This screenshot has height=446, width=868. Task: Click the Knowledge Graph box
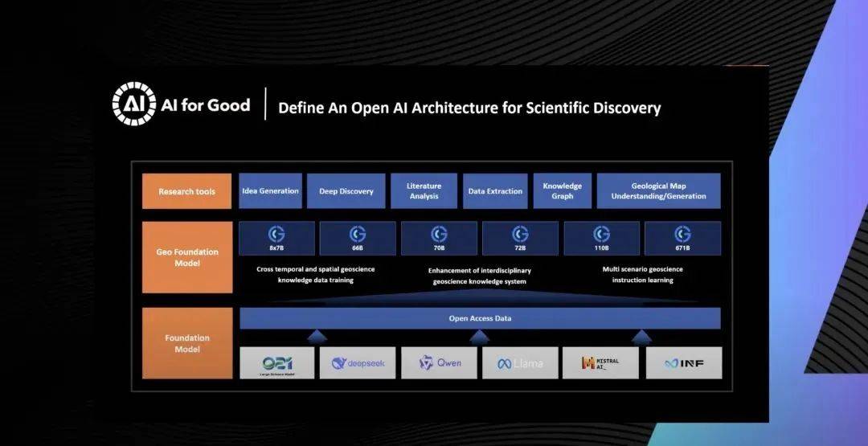click(562, 191)
